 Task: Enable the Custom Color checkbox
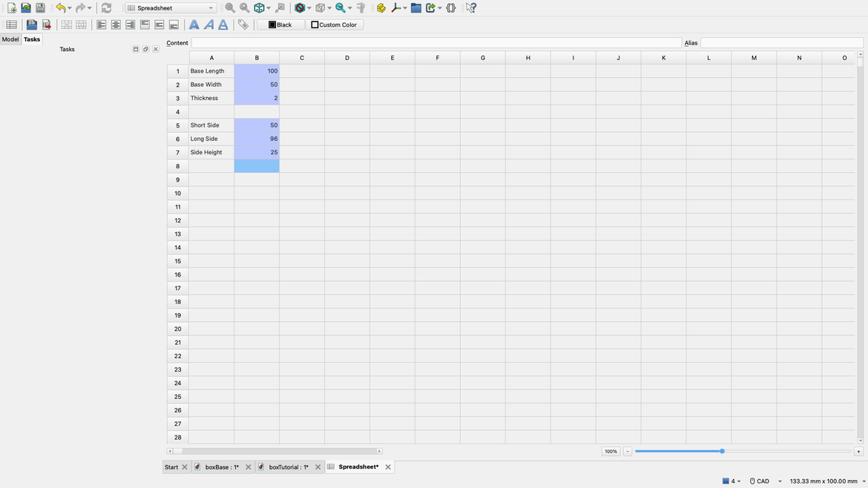click(x=315, y=24)
